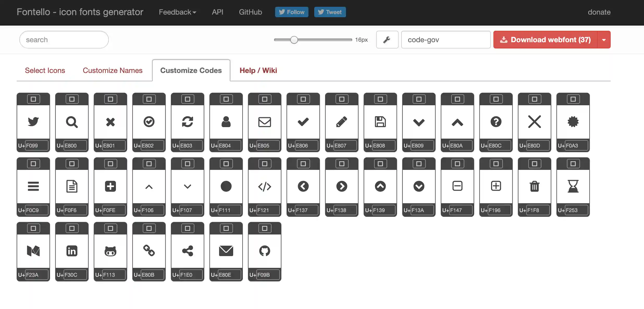The height and width of the screenshot is (309, 644).
Task: Click the icon size slider handle
Action: click(x=294, y=40)
